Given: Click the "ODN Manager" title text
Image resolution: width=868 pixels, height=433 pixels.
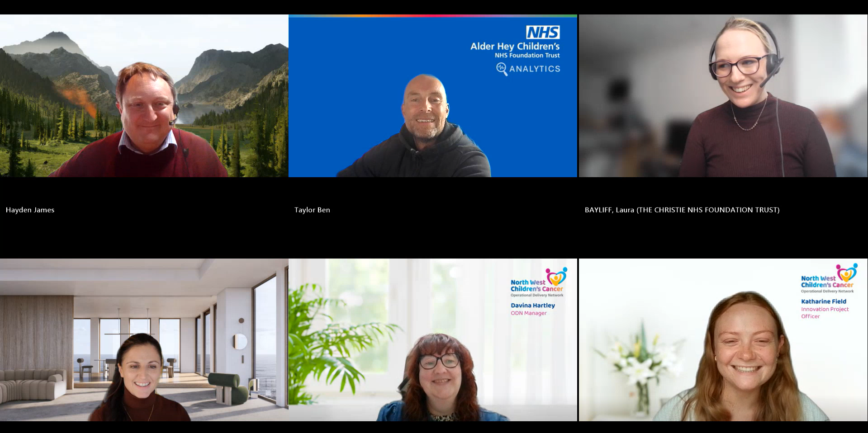Looking at the screenshot, I should pos(528,313).
